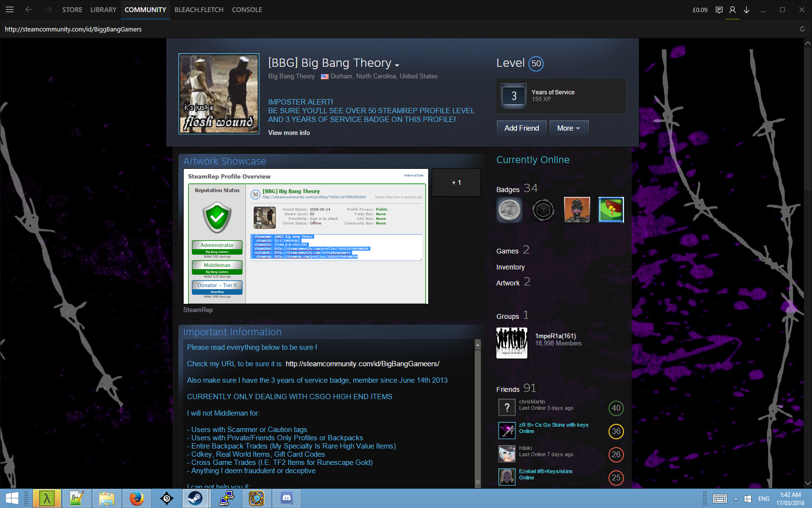Click the Important Information scrollbar
Viewport: 812px width, 508px height.
(x=478, y=411)
